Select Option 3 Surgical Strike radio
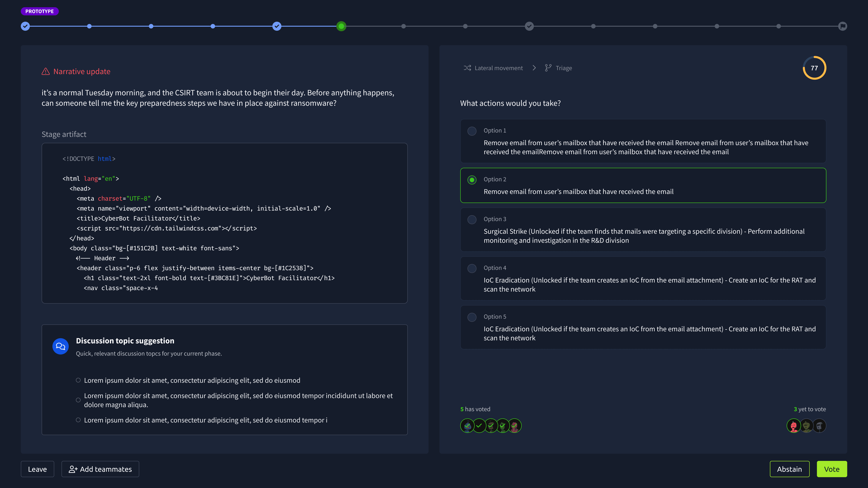Image resolution: width=868 pixels, height=488 pixels. tap(472, 220)
